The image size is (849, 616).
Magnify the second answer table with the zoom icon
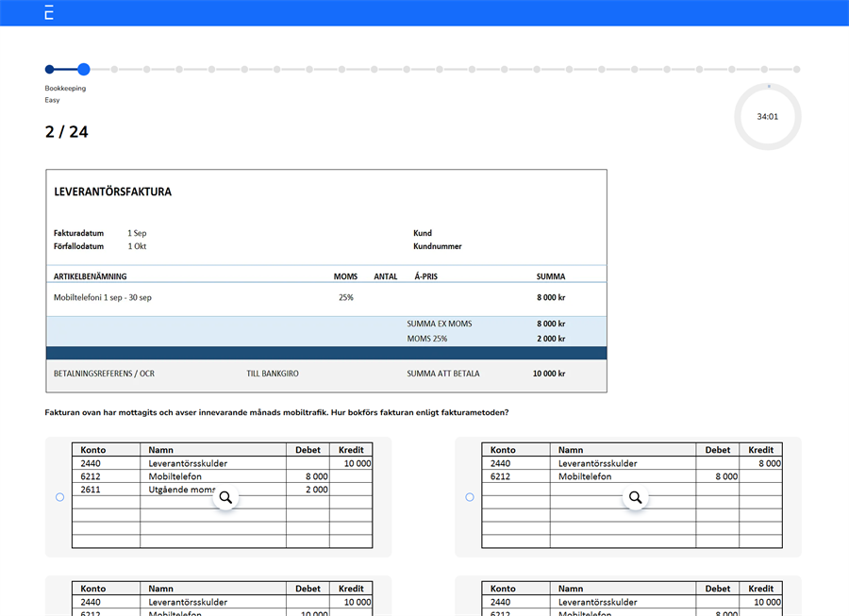click(x=636, y=496)
